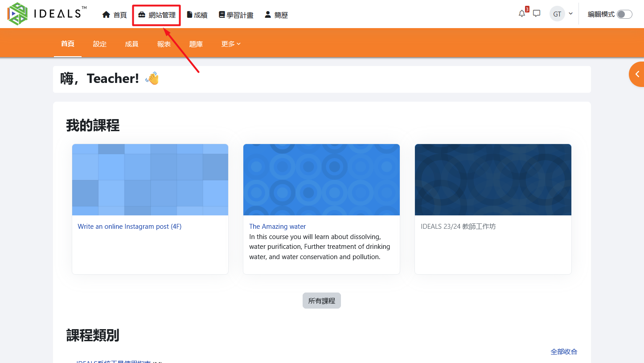This screenshot has height=363, width=644.
Task: Click the 所有課程 button
Action: click(x=321, y=301)
